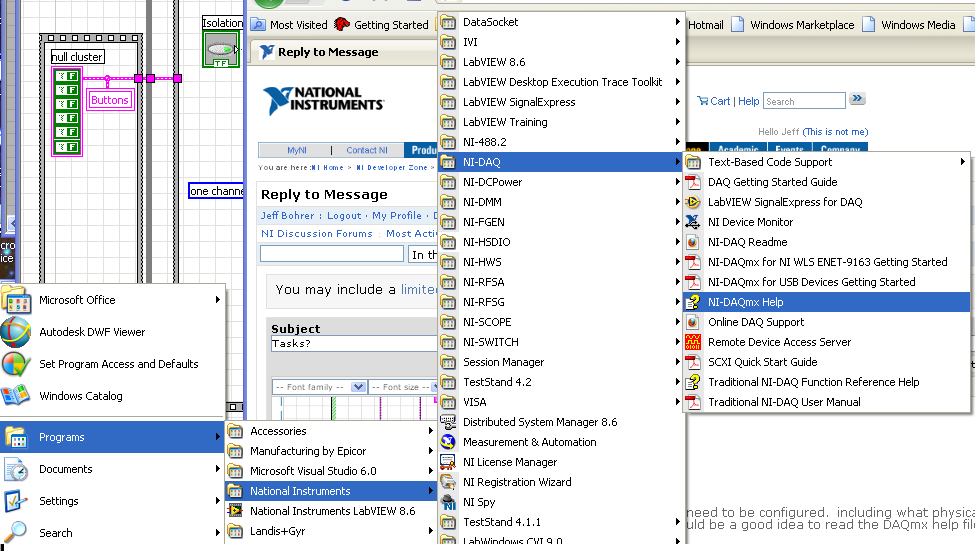The width and height of the screenshot is (975, 551).
Task: Click the Help link near Cart
Action: pos(748,101)
